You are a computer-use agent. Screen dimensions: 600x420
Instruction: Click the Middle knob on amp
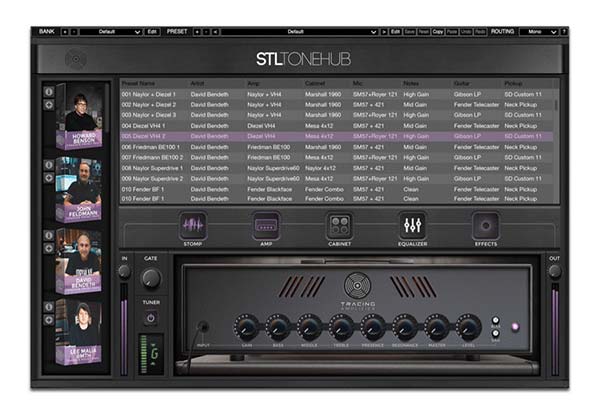coord(310,327)
